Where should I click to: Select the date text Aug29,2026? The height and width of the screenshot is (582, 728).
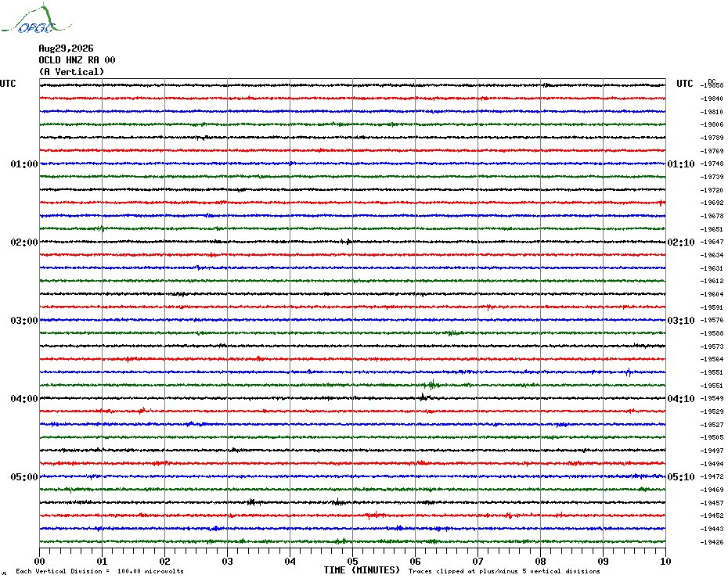(66, 48)
